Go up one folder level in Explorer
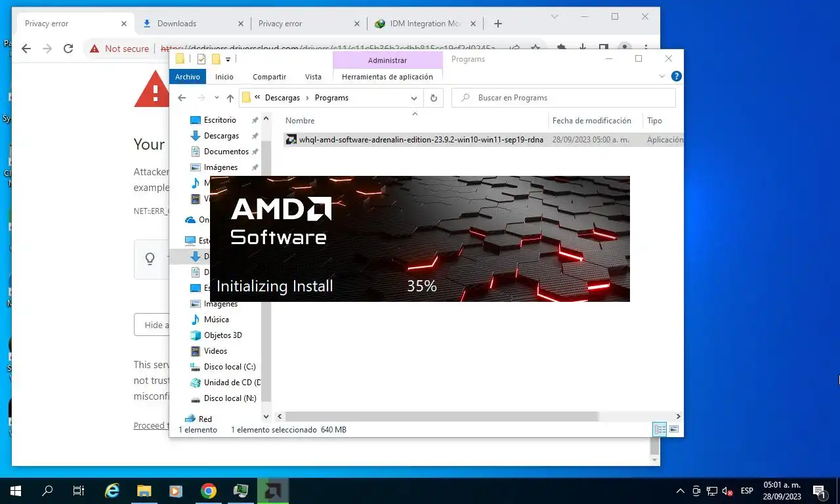This screenshot has height=504, width=840. [230, 98]
